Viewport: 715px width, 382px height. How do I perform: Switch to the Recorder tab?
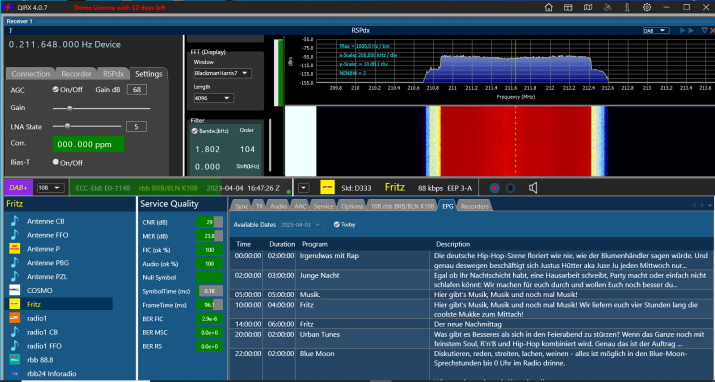[76, 74]
